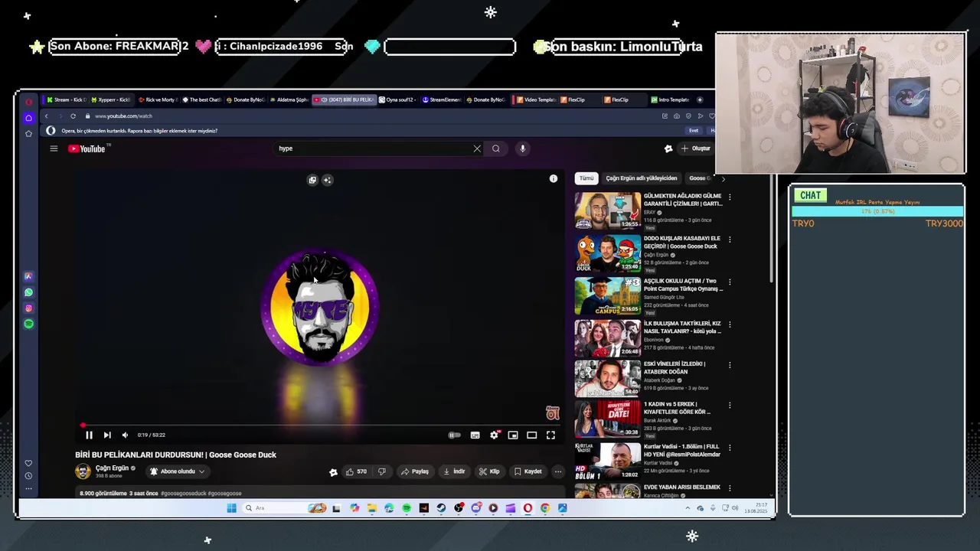
Task: Open the video info card icon
Action: 554,178
